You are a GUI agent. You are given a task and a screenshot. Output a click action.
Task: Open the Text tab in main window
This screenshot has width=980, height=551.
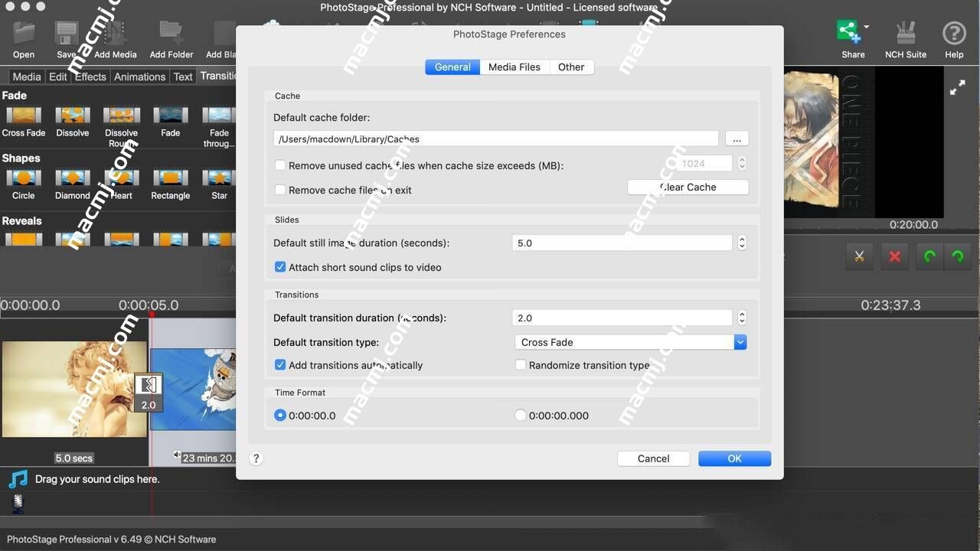(x=183, y=77)
